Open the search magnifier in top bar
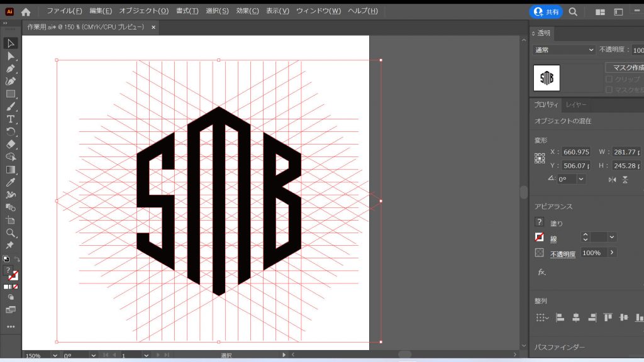644x362 pixels. 573,12
